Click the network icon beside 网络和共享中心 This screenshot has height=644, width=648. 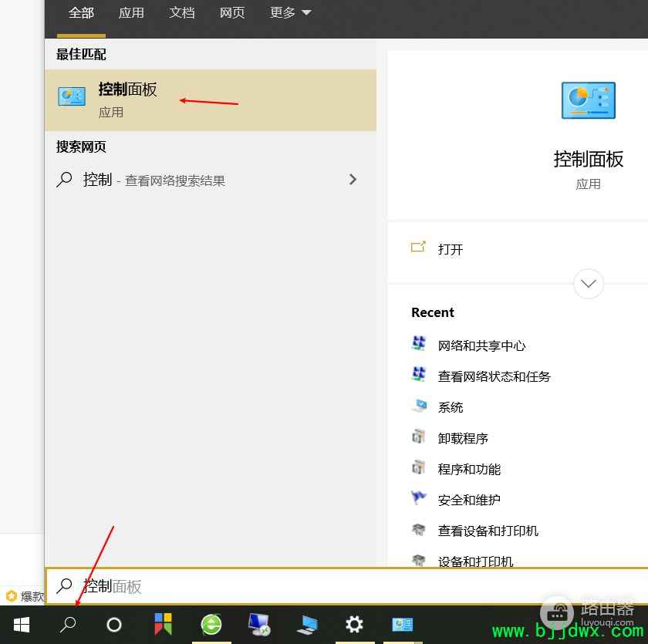pos(419,343)
